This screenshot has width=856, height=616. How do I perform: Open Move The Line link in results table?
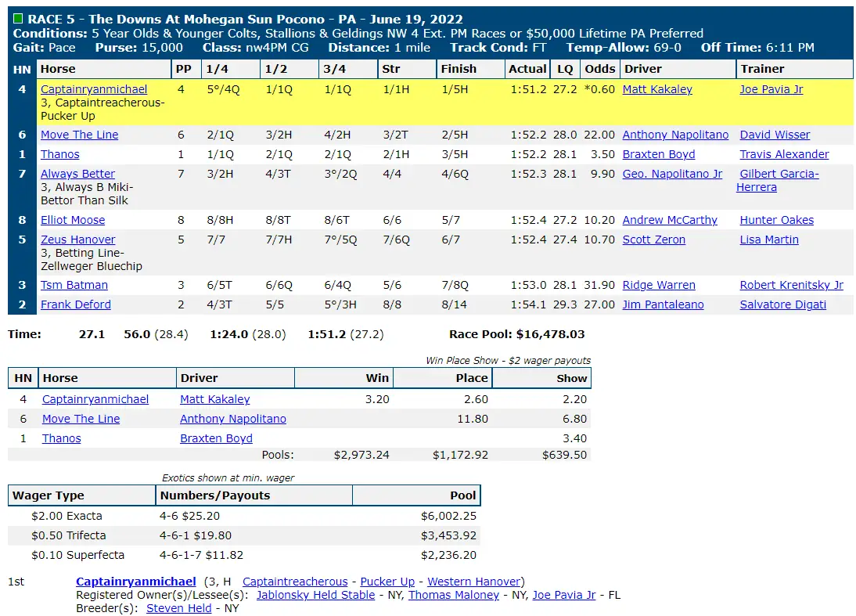(x=79, y=135)
